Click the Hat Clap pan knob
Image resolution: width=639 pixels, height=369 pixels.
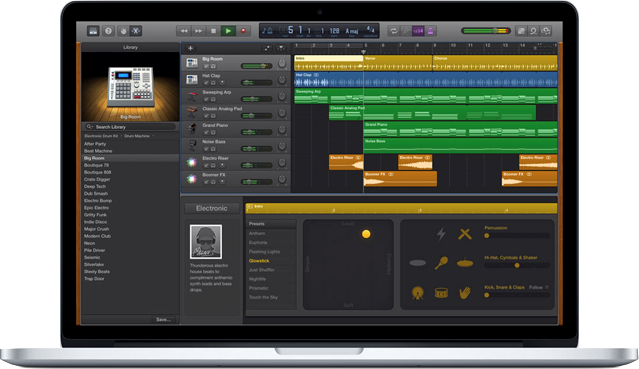point(282,80)
